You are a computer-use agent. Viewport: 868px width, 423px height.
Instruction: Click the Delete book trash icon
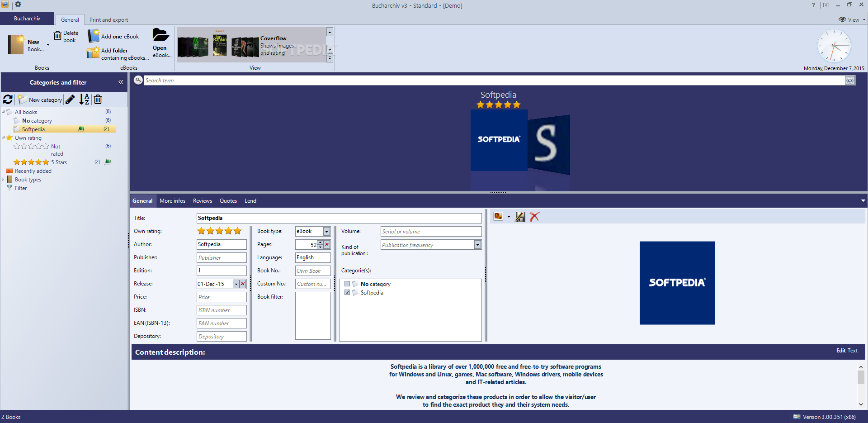tap(57, 35)
